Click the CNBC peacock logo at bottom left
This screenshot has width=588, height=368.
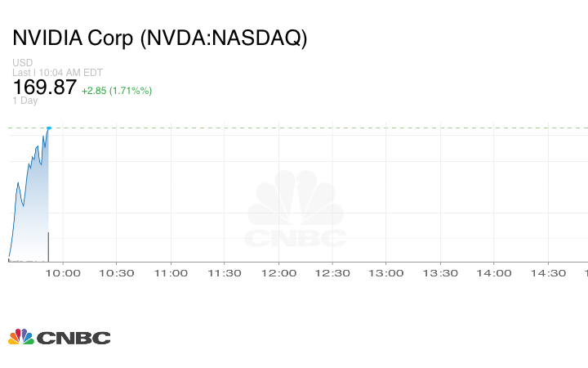point(59,337)
